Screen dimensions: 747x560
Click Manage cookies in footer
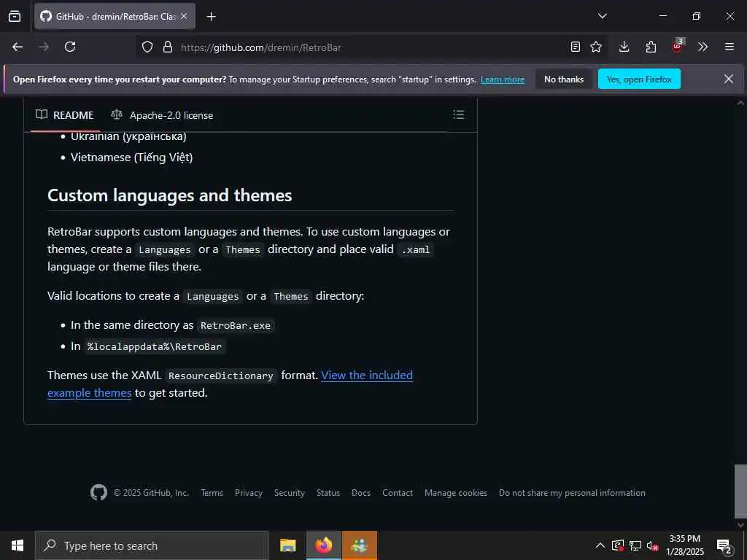coord(456,493)
